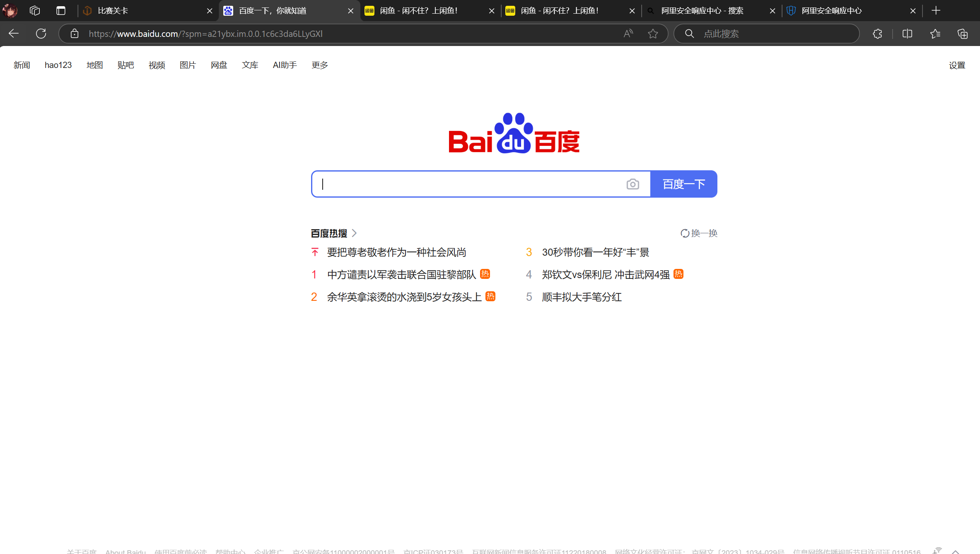The height and width of the screenshot is (554, 980).
Task: Open the AI助手 link
Action: (285, 65)
